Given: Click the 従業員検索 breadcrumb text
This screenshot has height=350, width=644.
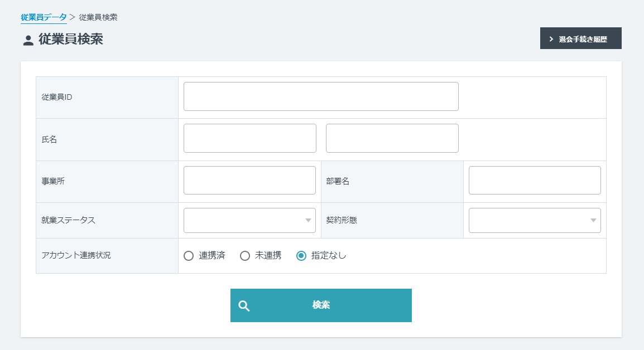Looking at the screenshot, I should tap(98, 17).
